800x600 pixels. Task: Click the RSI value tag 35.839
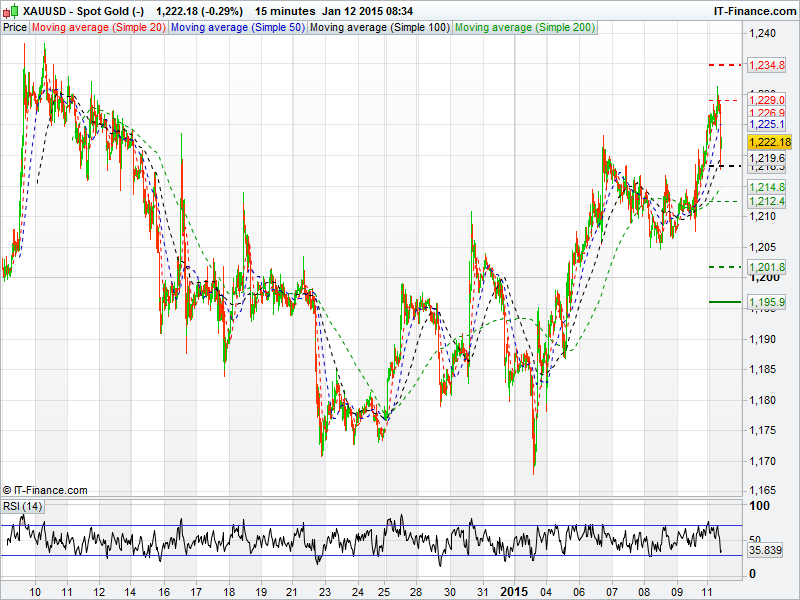click(765, 551)
